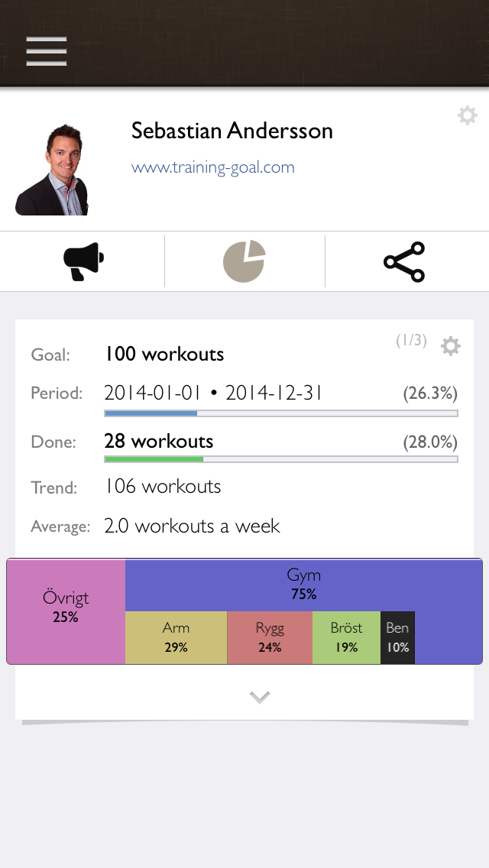Screen dimensions: 489x868
Task: Select the pie chart statistics tab
Action: [x=244, y=261]
